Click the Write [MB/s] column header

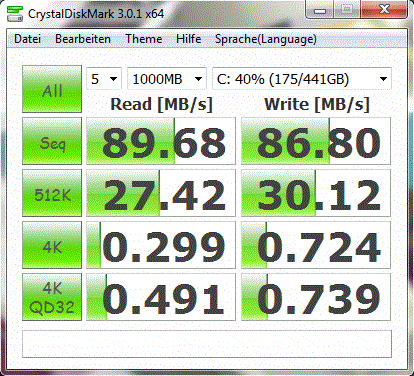point(317,104)
